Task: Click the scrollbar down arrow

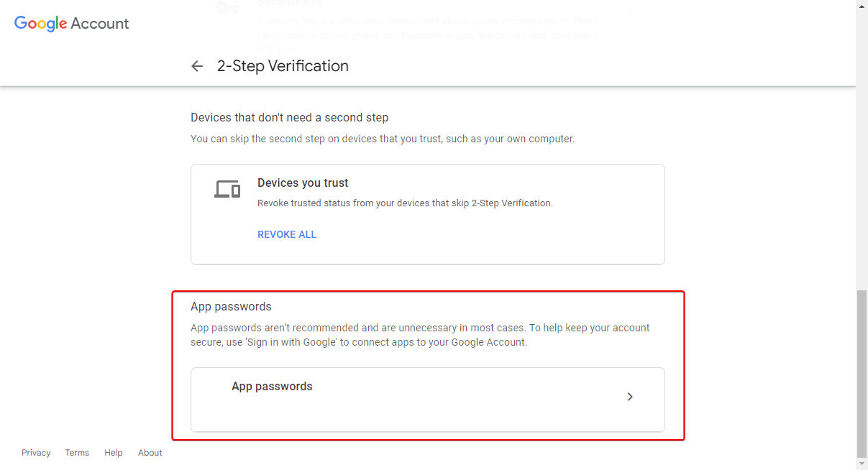Action: coord(862,464)
